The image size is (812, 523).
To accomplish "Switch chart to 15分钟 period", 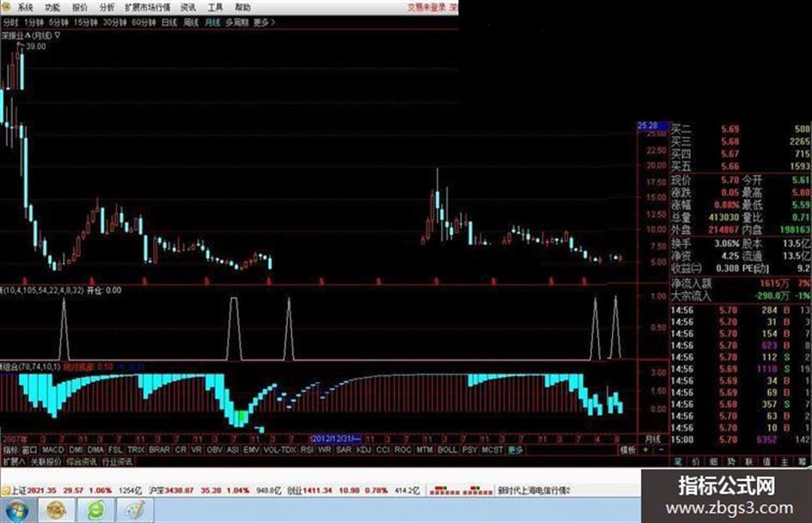I will coord(85,22).
